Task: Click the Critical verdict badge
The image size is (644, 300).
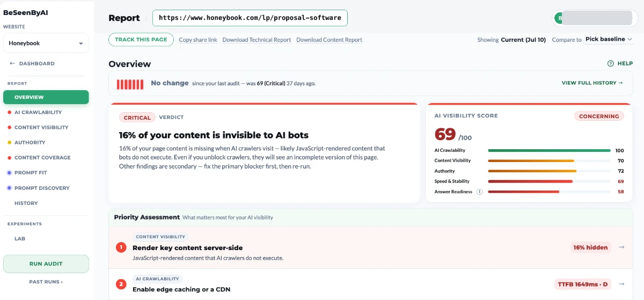Action: pyautogui.click(x=137, y=117)
